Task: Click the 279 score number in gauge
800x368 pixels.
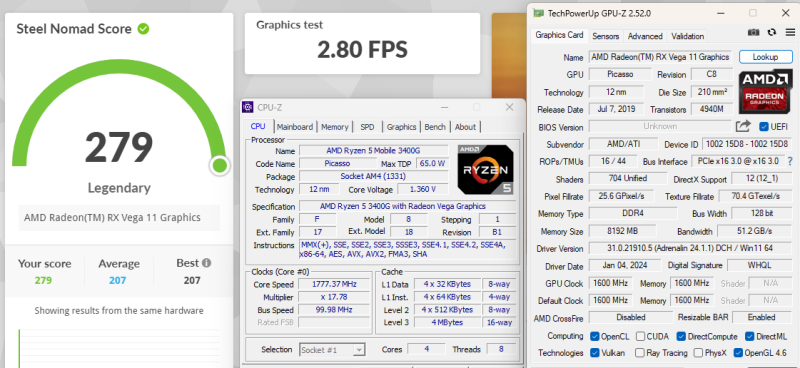Action: tap(119, 147)
